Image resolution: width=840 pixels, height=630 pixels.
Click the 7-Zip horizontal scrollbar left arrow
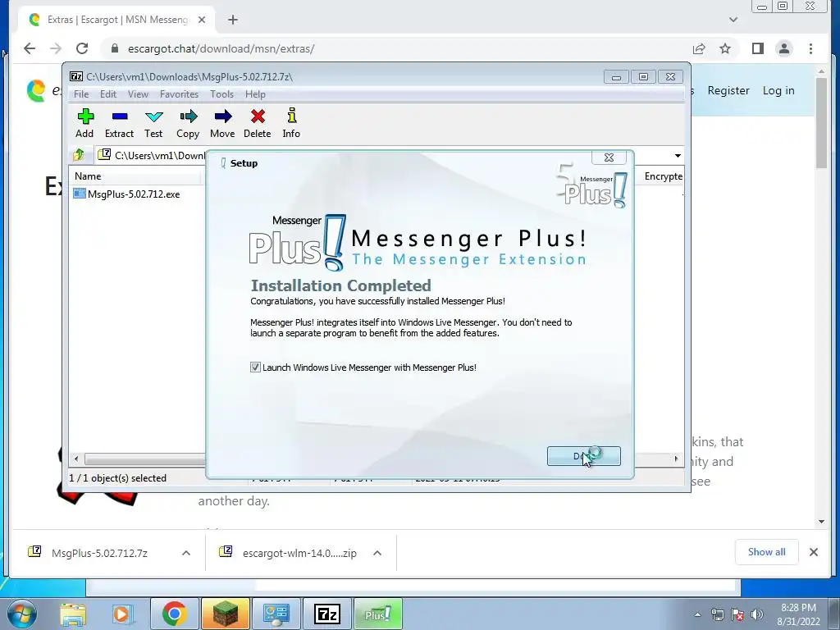click(x=76, y=459)
